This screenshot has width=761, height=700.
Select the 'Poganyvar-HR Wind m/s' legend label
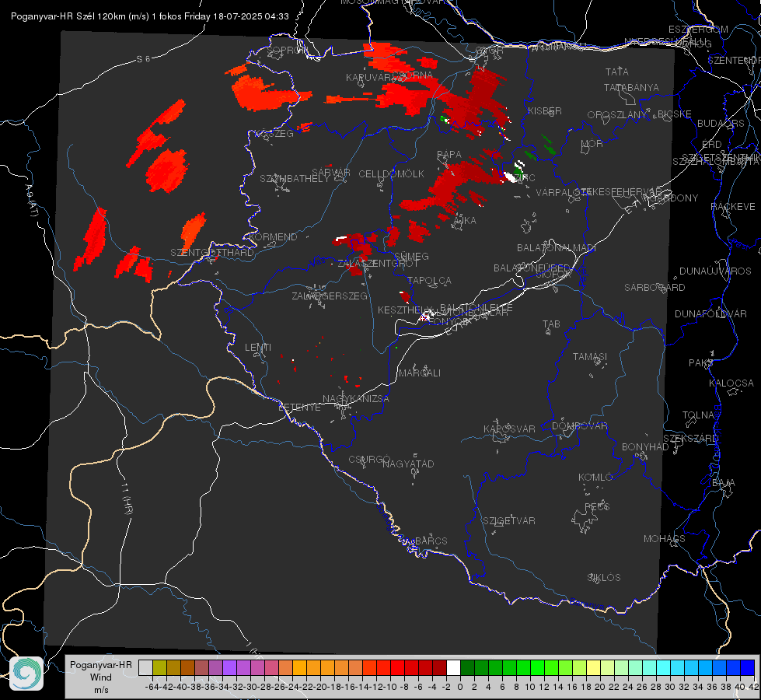click(x=101, y=677)
